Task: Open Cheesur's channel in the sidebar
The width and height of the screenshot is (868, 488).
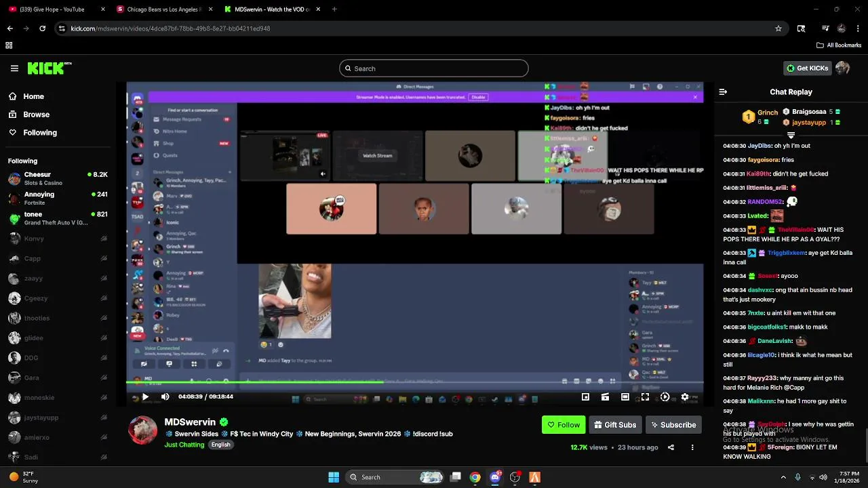Action: (58, 179)
